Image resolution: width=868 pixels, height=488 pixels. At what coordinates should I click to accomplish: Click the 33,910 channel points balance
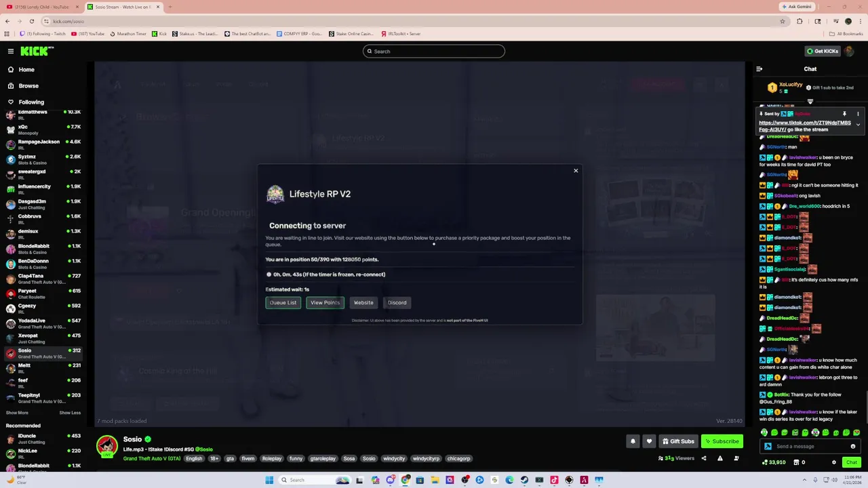pos(774,462)
